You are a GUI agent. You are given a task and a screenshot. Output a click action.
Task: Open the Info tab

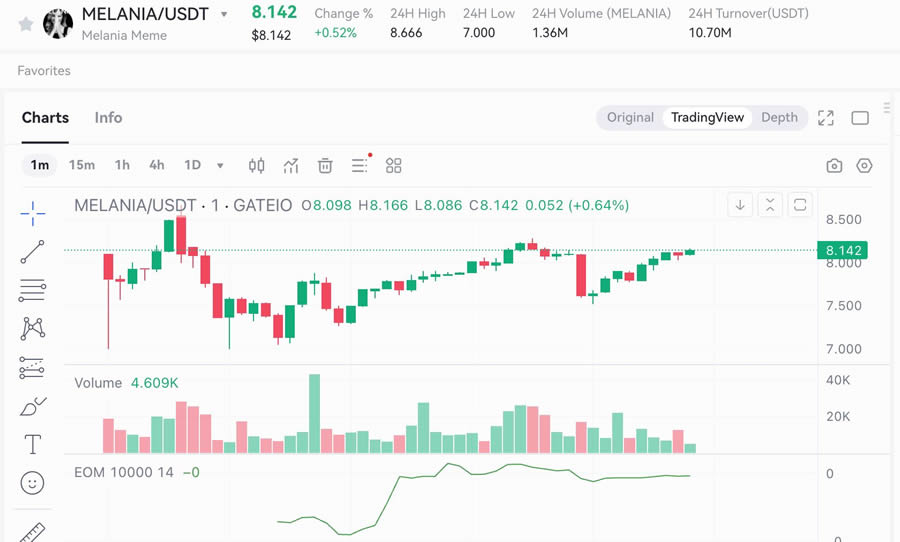[108, 118]
